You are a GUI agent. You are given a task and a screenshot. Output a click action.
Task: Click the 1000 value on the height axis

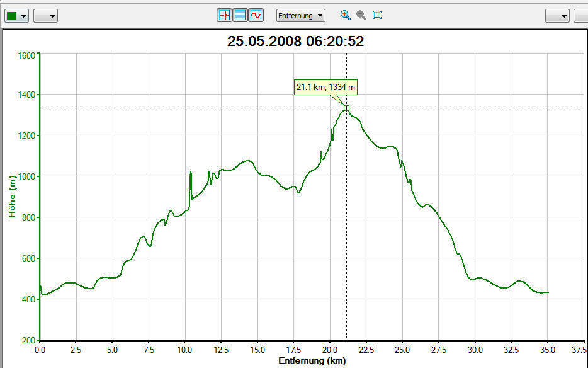[26, 176]
